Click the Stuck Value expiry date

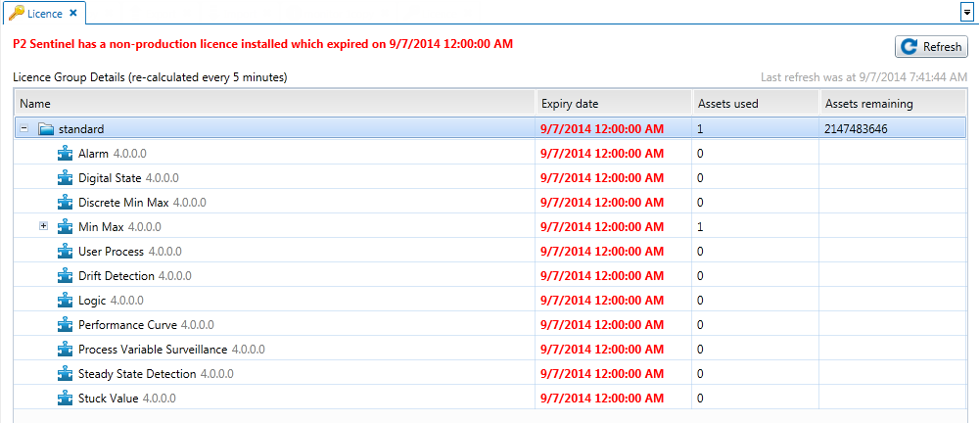[x=602, y=398]
